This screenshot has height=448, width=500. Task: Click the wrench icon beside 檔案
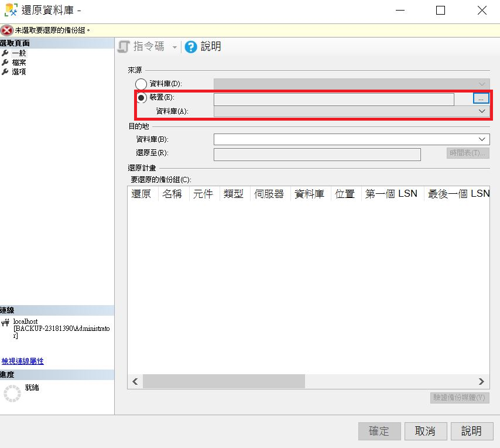tap(5, 62)
